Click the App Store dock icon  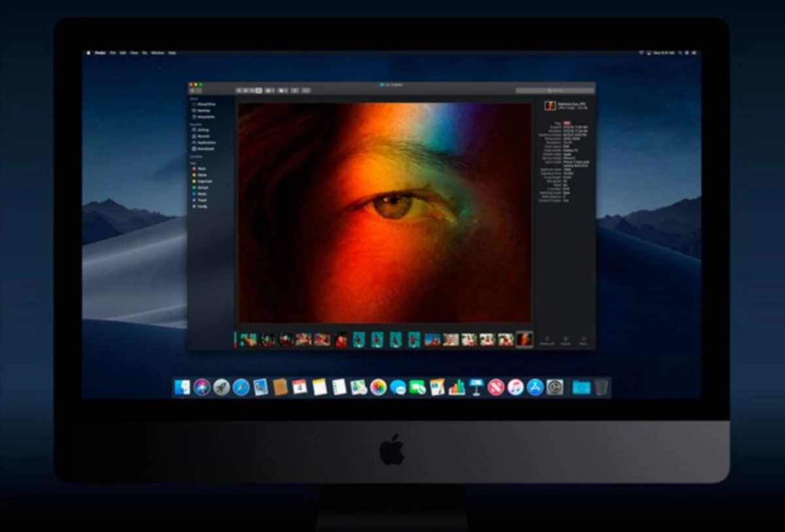pos(535,387)
